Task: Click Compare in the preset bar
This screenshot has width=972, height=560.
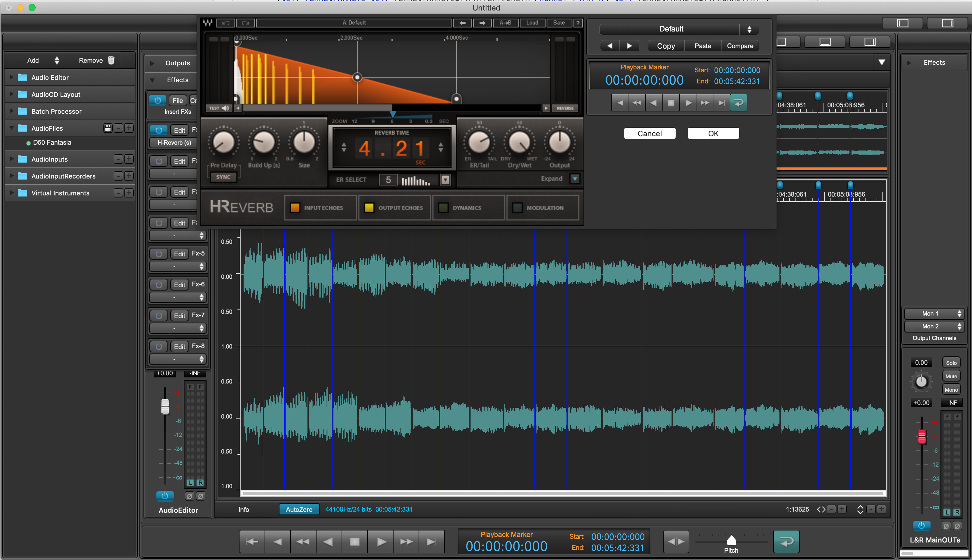Action: [740, 46]
